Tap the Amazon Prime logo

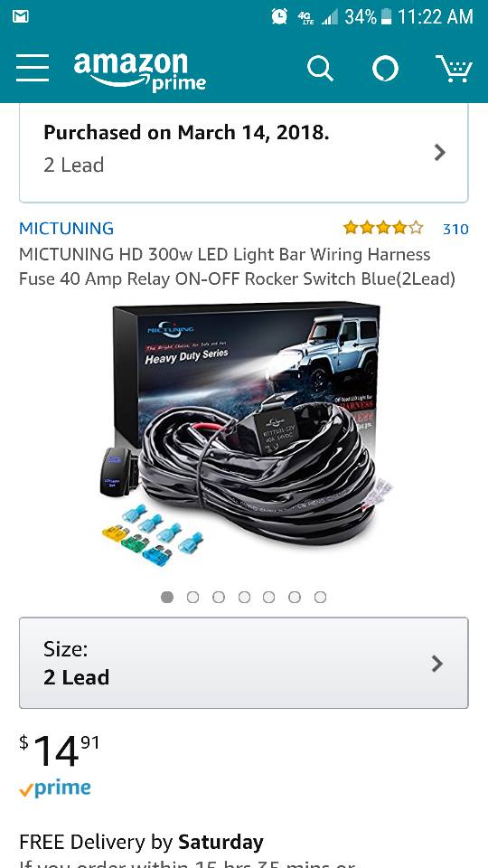(x=139, y=71)
